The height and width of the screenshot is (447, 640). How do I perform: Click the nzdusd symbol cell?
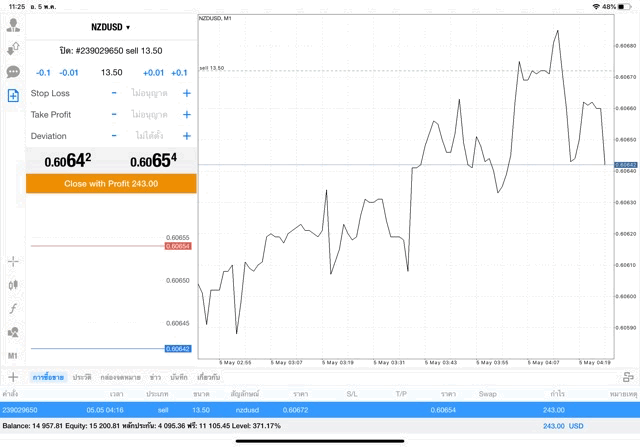247,410
